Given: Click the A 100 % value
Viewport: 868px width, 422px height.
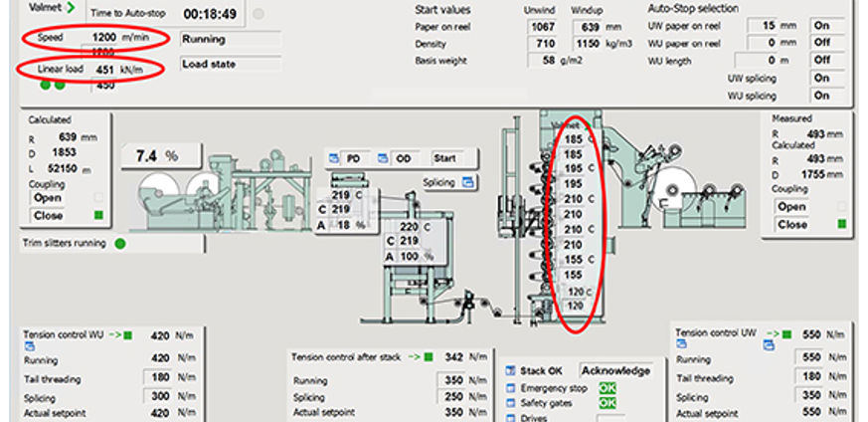Looking at the screenshot, I should coord(410,257).
